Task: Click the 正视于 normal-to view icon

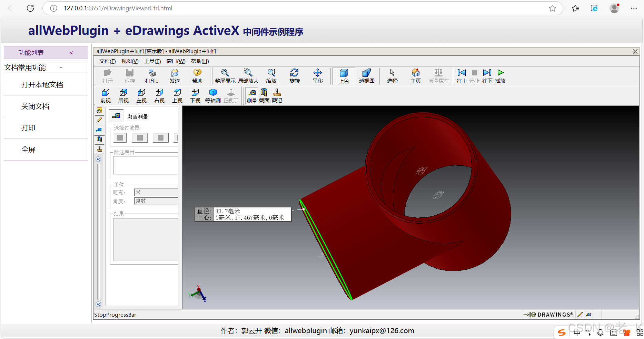Action: tap(231, 96)
